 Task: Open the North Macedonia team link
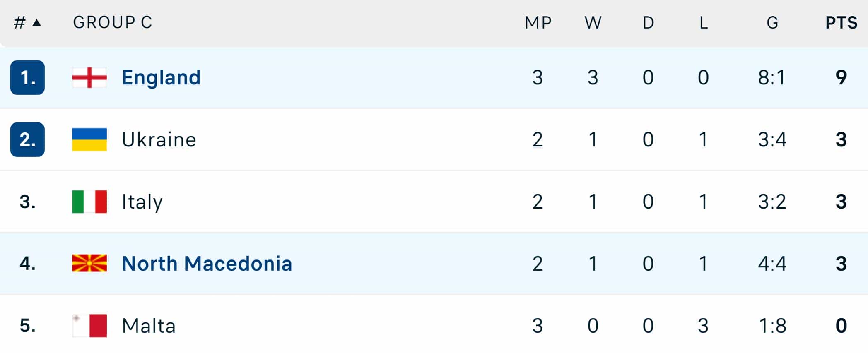click(x=207, y=264)
